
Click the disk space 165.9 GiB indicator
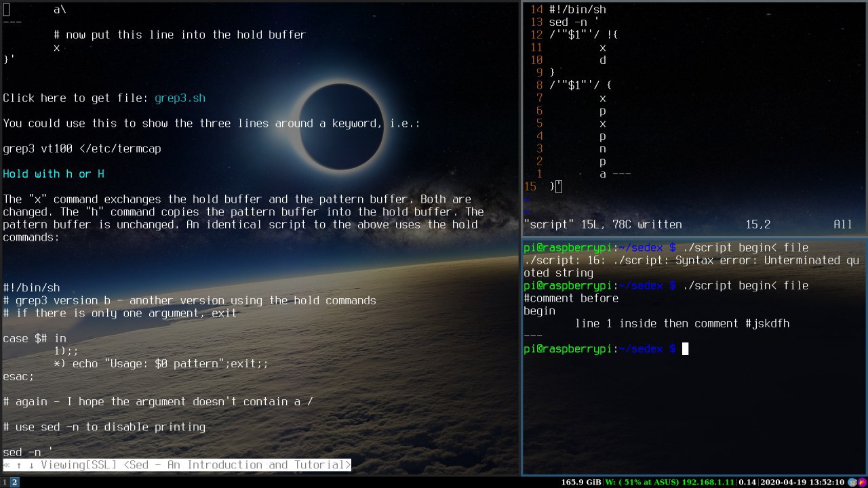(581, 483)
